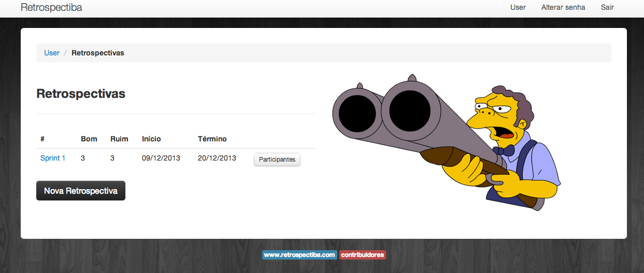The image size is (644, 273).
Task: Open the Retrospectiba brand link
Action: coord(51,8)
